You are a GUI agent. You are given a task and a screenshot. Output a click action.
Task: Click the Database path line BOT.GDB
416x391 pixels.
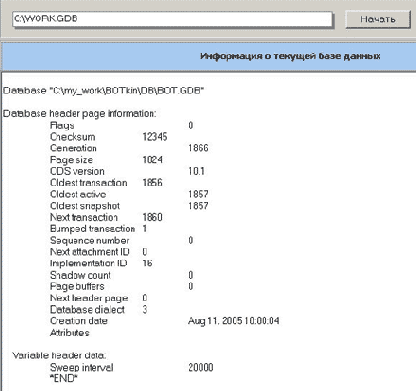point(103,91)
